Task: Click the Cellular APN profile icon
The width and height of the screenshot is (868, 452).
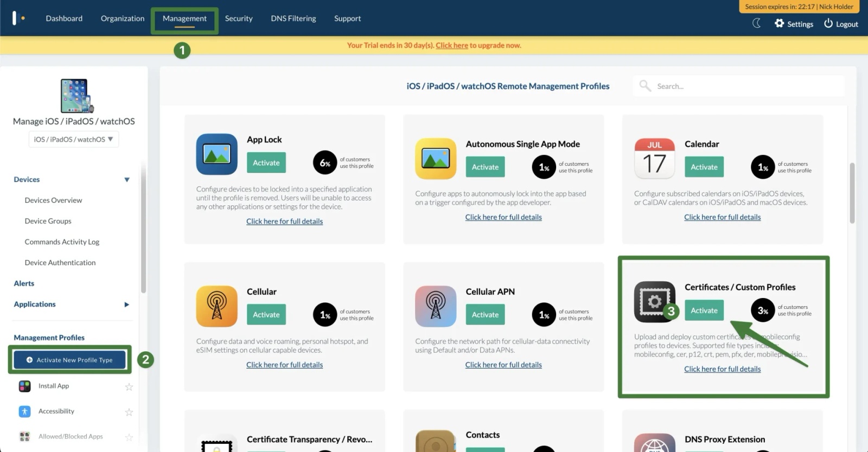Action: point(436,306)
